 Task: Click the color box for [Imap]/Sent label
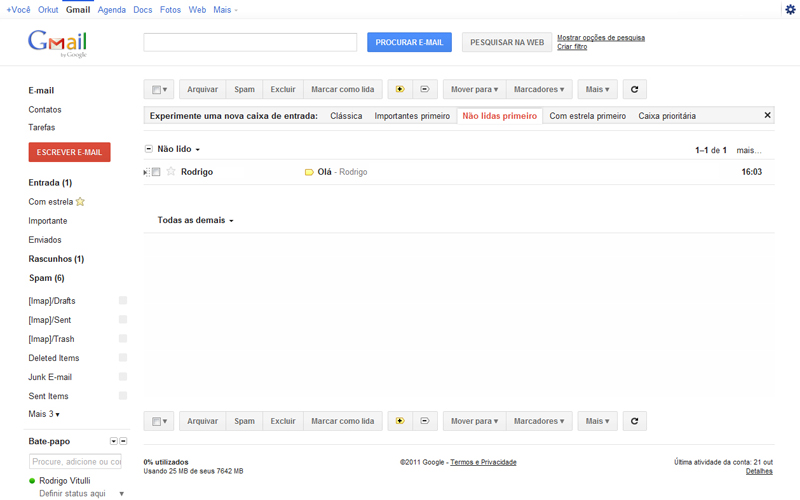click(123, 319)
